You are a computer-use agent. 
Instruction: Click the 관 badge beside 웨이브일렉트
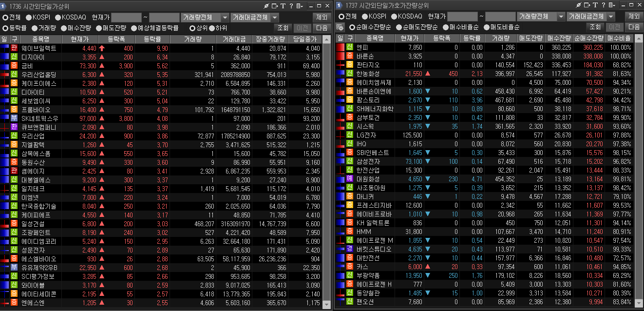[14, 48]
